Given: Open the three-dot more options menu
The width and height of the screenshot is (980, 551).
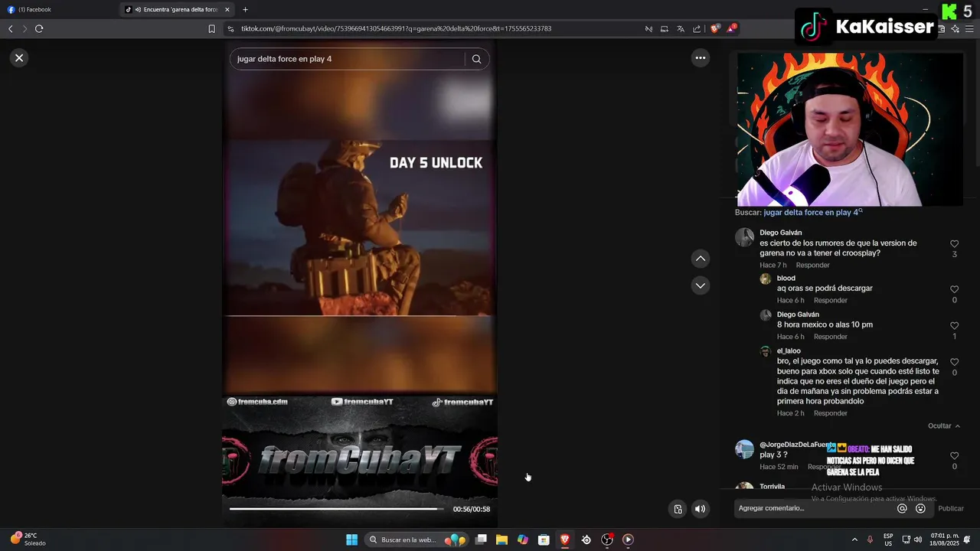Looking at the screenshot, I should [x=700, y=57].
